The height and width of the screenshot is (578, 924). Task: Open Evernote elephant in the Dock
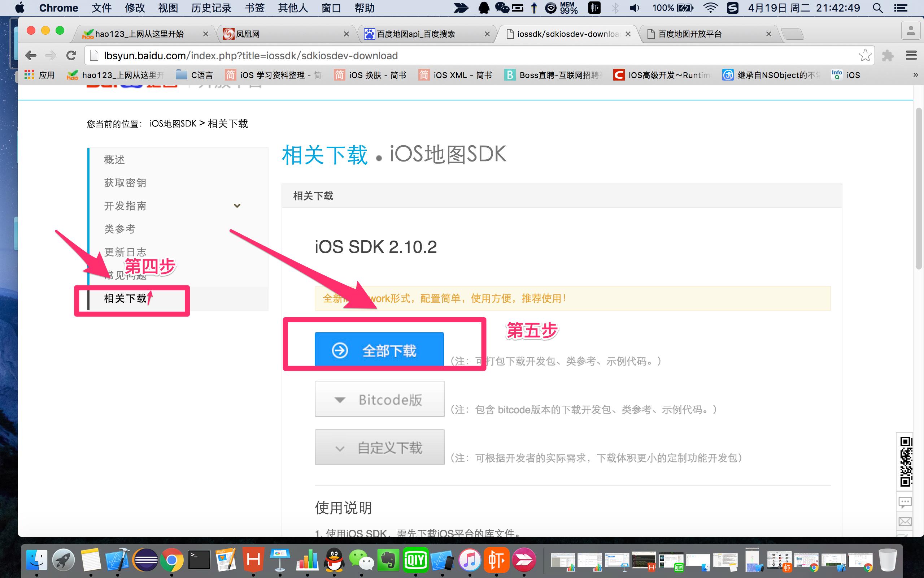coord(388,560)
